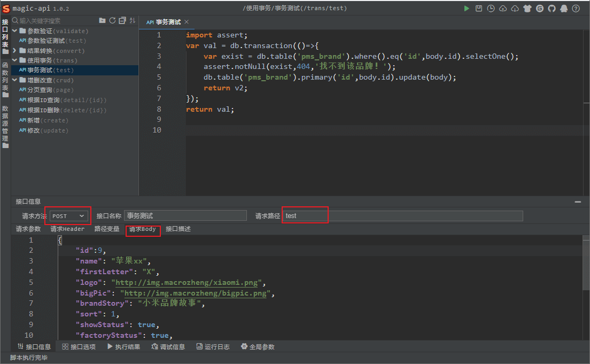Run the script with the green play icon
Screen dimensions: 590x364
pyautogui.click(x=467, y=8)
